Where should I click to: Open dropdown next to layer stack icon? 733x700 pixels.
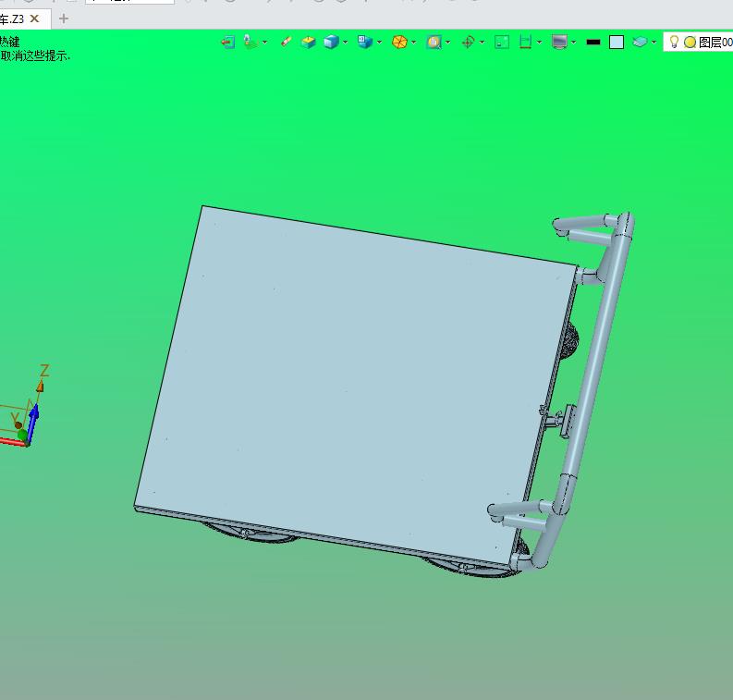[x=654, y=43]
